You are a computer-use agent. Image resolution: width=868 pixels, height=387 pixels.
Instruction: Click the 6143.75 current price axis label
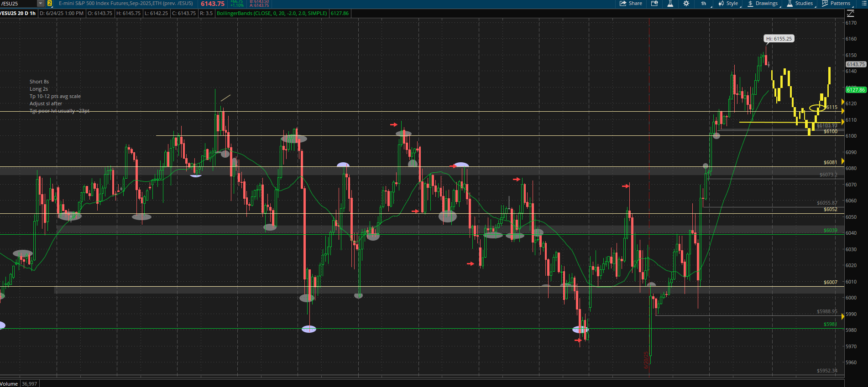pos(856,64)
